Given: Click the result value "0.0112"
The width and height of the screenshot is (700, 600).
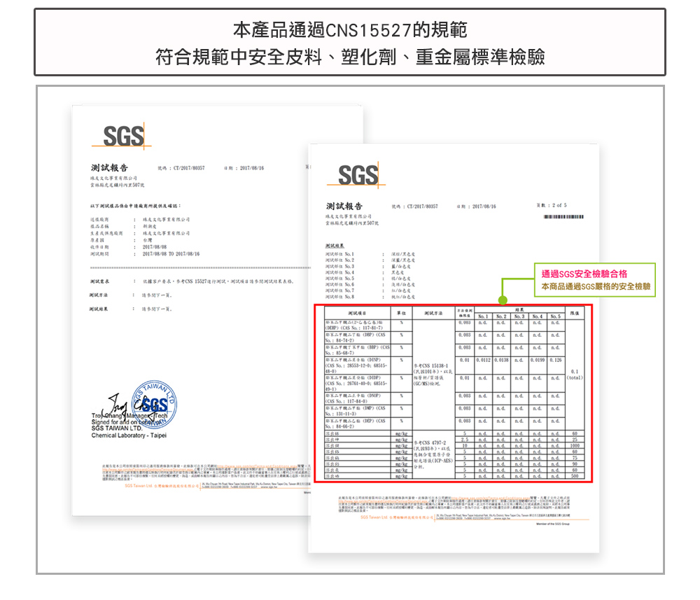Looking at the screenshot, I should tap(483, 361).
